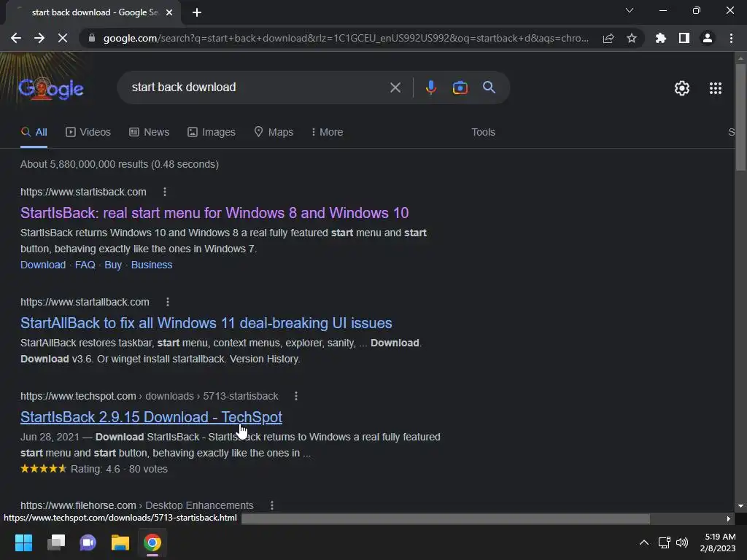Switch to Videos results tab
This screenshot has width=747, height=560.
click(x=88, y=133)
